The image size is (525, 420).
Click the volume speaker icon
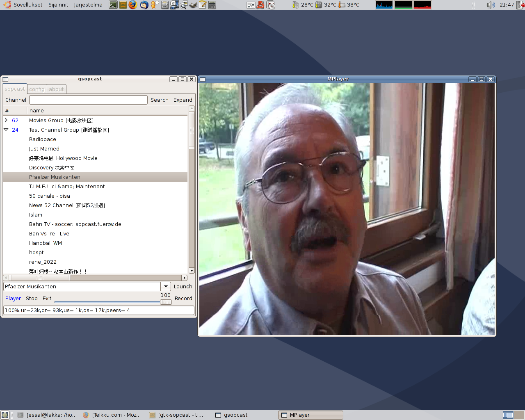[x=491, y=5]
